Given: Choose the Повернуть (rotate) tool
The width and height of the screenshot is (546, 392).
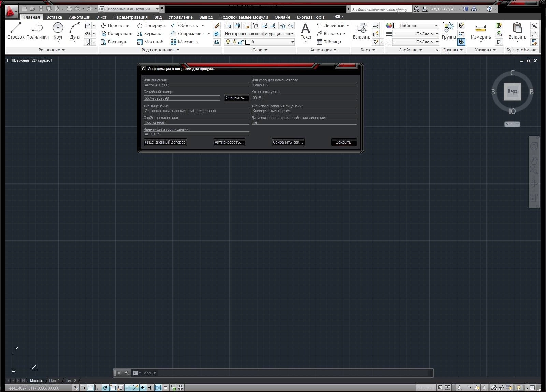Looking at the screenshot, I should [x=152, y=26].
